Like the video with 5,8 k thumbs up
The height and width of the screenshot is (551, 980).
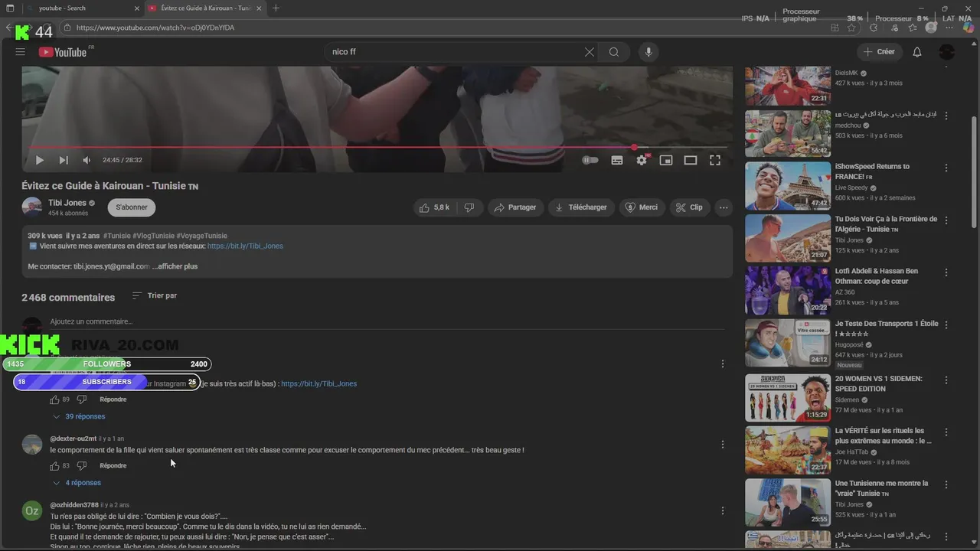[433, 207]
